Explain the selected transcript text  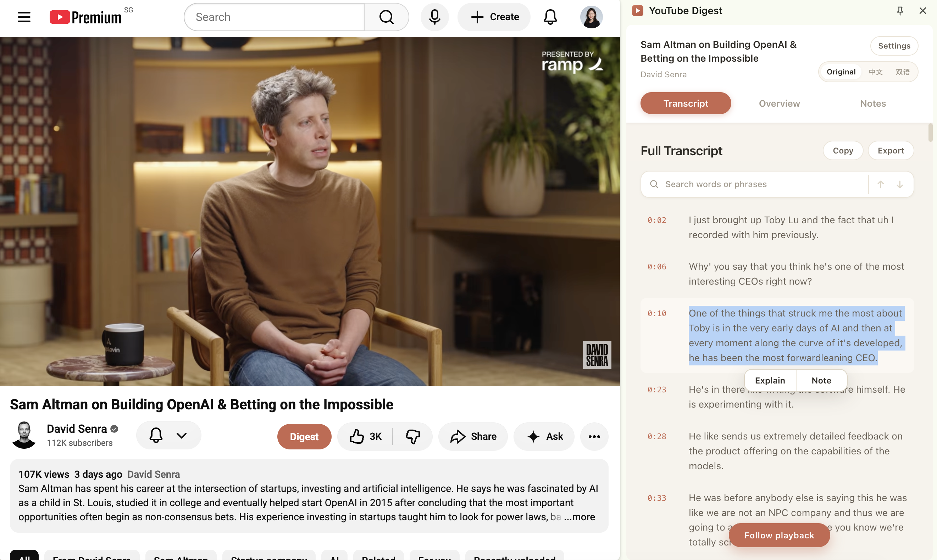(x=770, y=380)
